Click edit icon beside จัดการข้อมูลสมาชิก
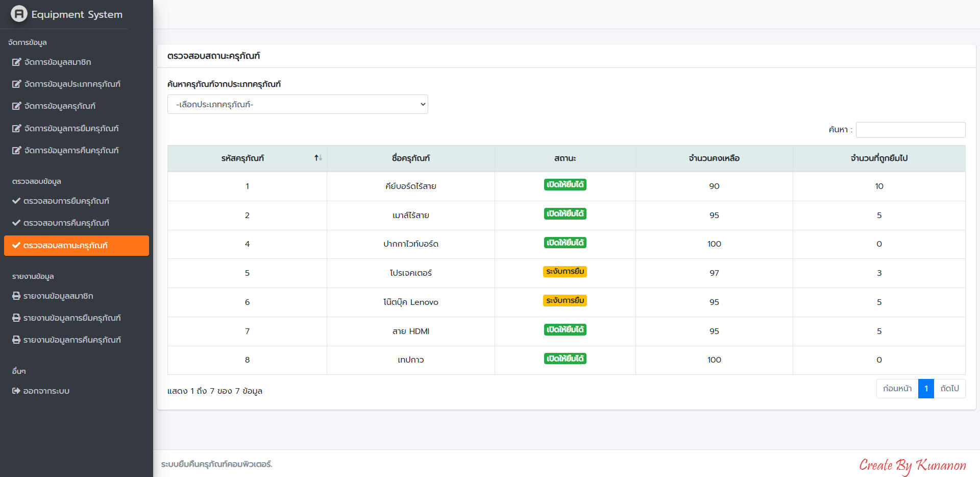980x477 pixels. click(17, 62)
